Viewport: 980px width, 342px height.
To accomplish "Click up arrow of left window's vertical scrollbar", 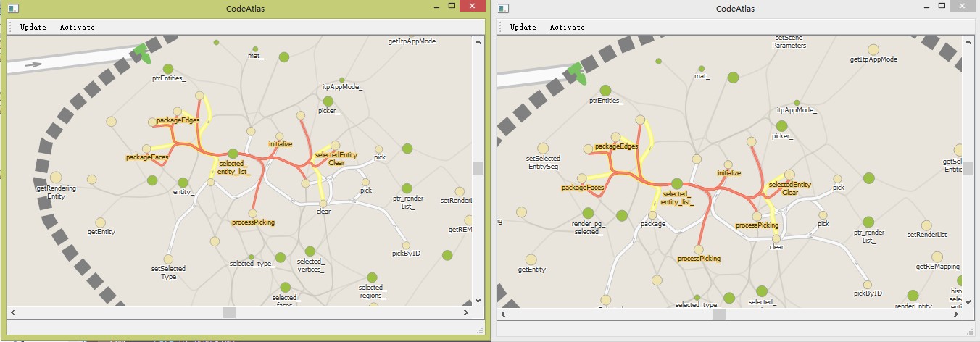I will tap(478, 42).
